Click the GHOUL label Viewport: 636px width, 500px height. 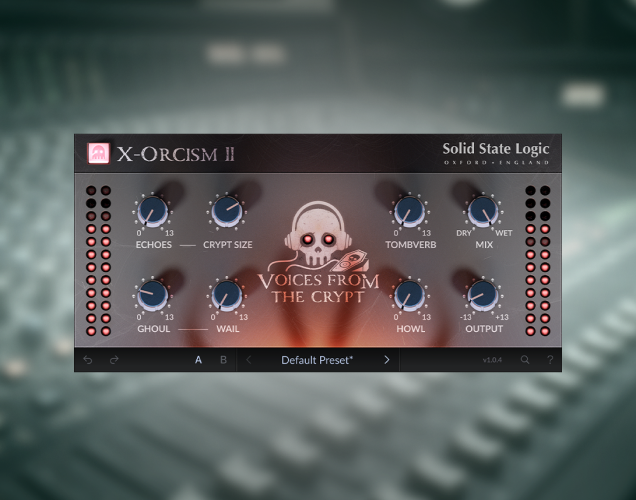point(153,328)
